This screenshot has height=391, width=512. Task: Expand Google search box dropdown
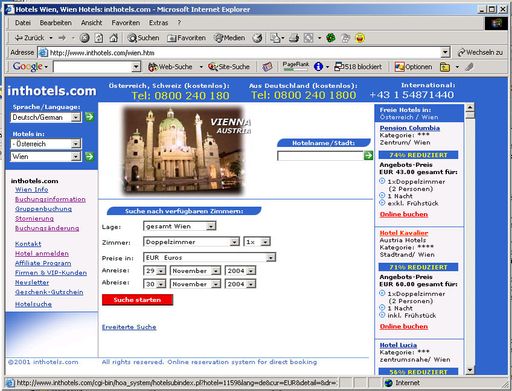[136, 67]
